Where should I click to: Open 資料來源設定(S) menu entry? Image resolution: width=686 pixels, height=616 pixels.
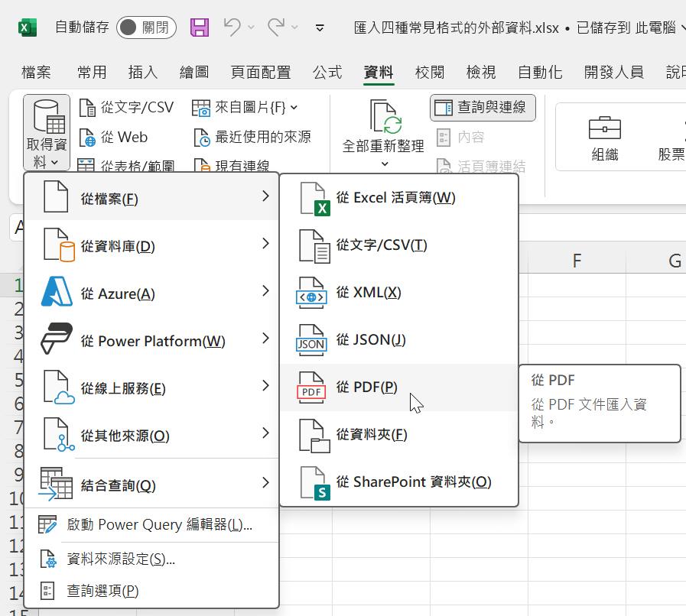coord(121,559)
